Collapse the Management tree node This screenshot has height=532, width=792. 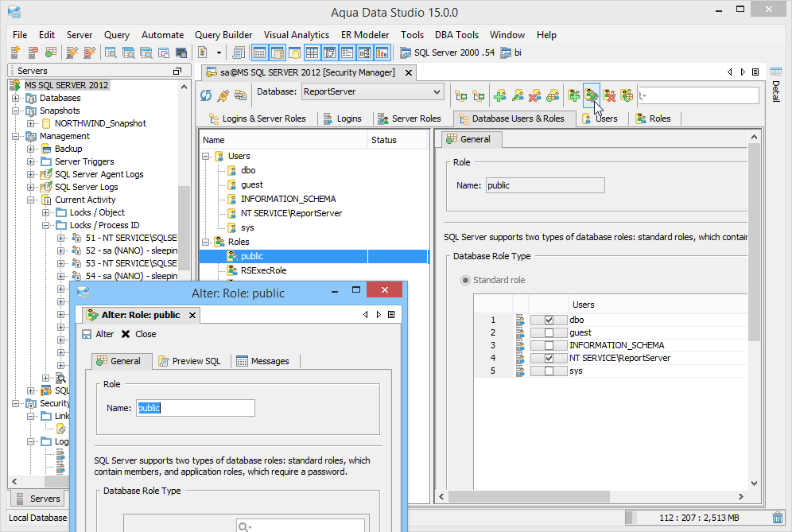point(16,137)
